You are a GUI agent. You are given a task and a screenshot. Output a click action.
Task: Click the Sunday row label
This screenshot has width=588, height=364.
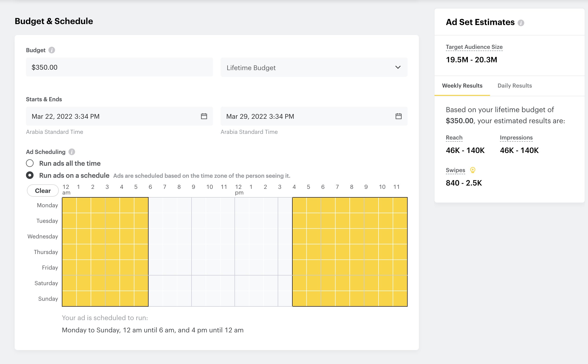48,299
